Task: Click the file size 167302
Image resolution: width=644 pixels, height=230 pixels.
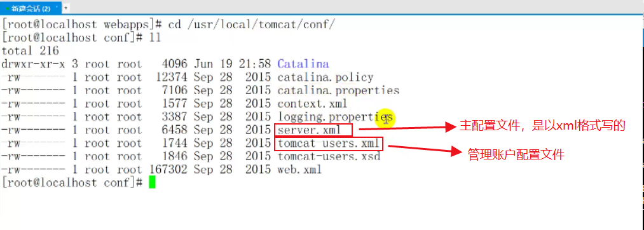Action: pos(168,169)
